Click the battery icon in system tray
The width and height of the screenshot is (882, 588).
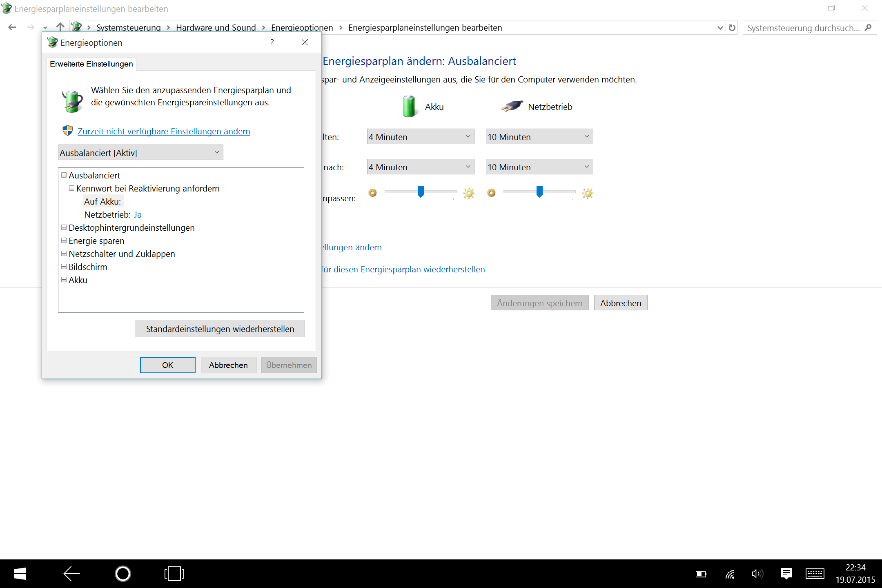701,574
